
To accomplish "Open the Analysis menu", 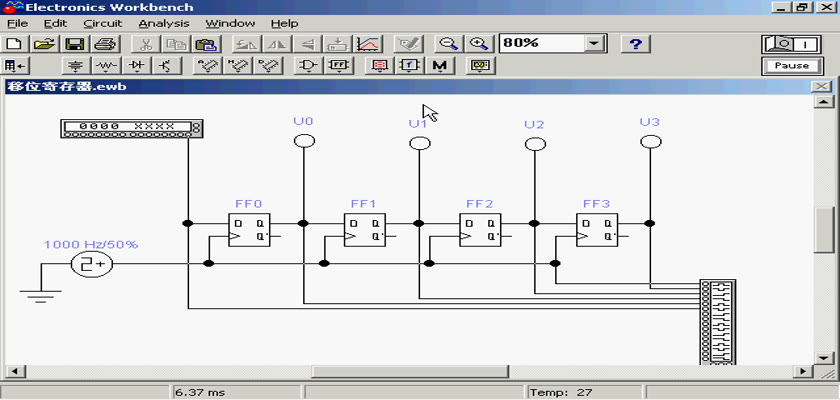I will 162,23.
